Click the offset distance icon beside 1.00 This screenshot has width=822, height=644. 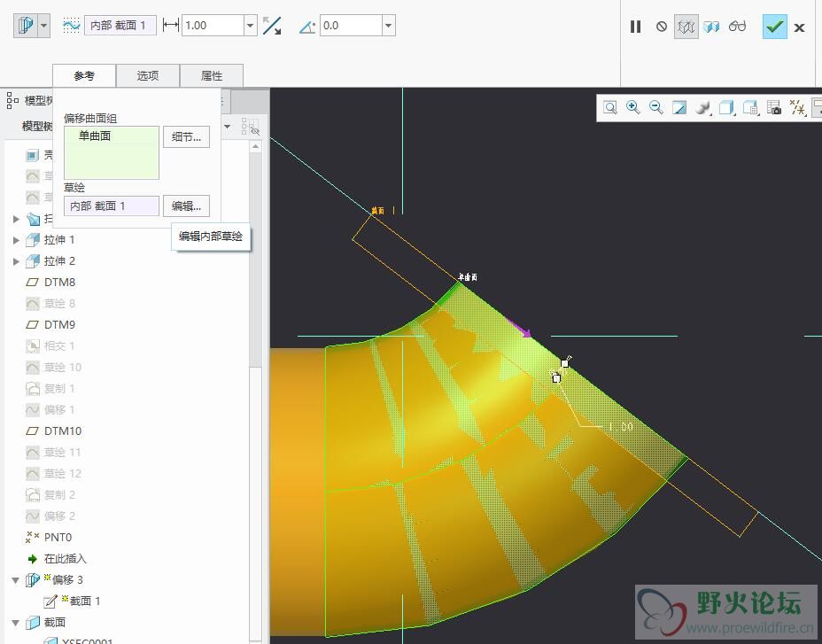171,25
